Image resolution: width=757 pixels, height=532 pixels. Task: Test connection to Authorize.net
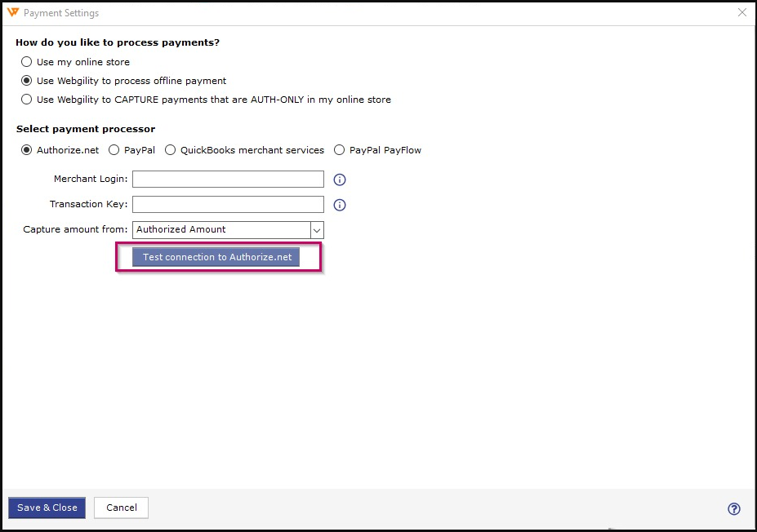point(216,257)
